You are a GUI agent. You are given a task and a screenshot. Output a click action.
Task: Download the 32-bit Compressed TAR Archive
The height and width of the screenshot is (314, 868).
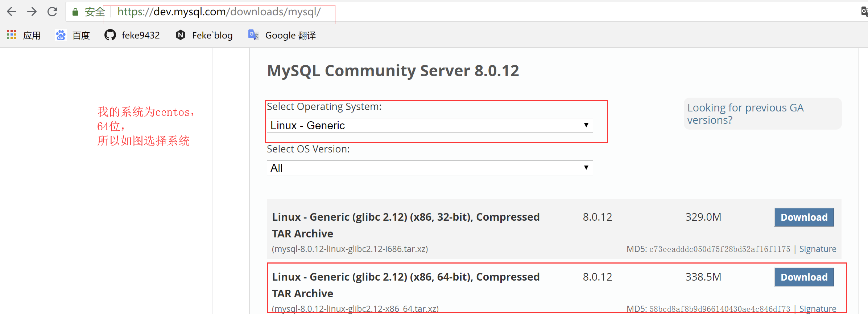[x=804, y=217]
